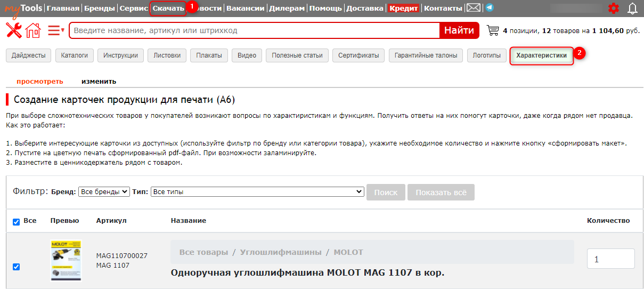Click the Углошлифмашины breadcrumb
Screen dimensions: 644x289
tap(281, 252)
